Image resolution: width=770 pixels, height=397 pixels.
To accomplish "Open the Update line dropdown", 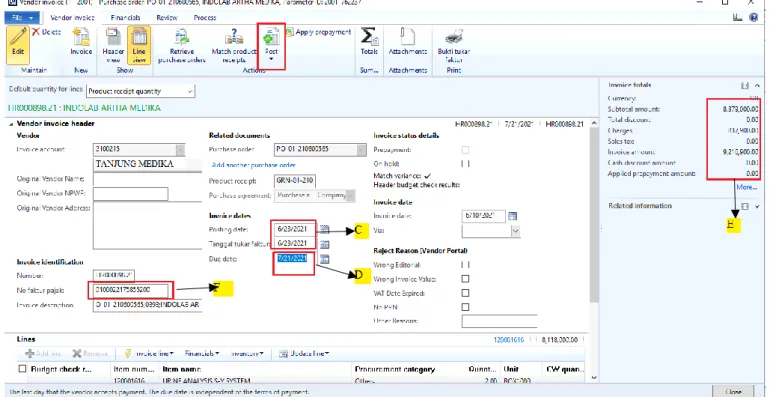I will (304, 353).
